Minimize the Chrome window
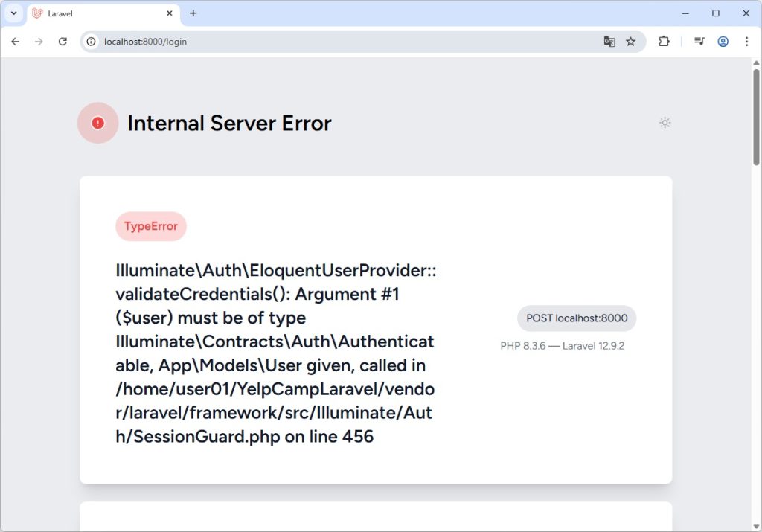This screenshot has height=532, width=762. click(685, 13)
